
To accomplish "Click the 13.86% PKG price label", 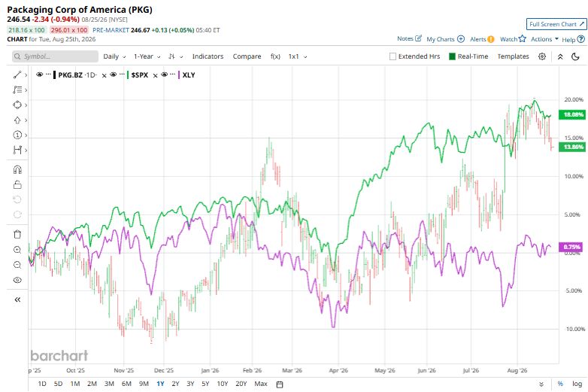I will coord(572,147).
